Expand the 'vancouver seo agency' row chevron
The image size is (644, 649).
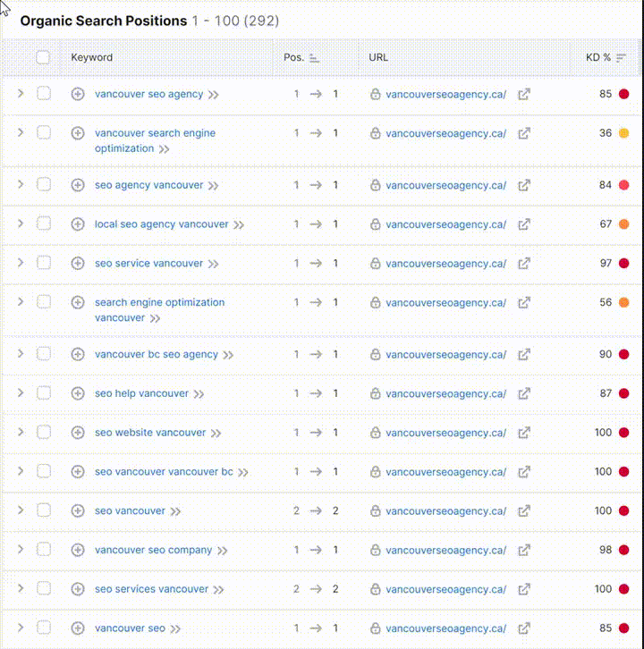(x=21, y=94)
